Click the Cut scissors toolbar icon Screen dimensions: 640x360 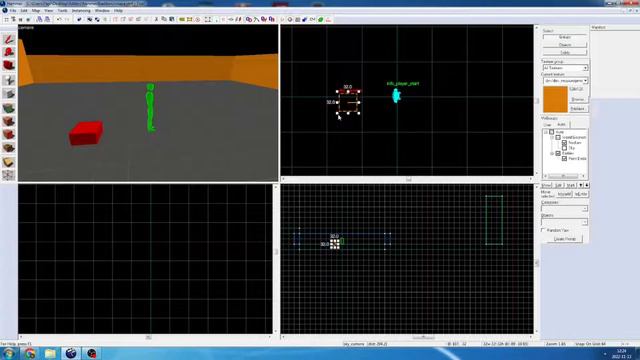156,19
